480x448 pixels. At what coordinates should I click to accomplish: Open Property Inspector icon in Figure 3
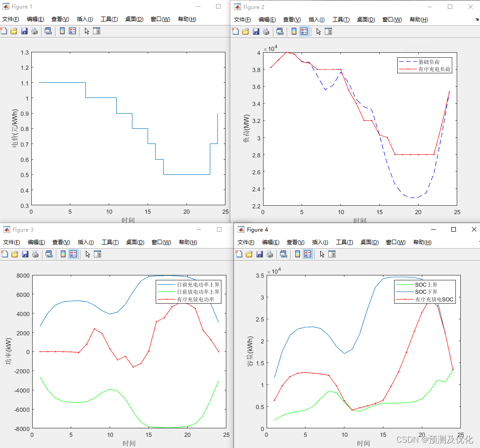[98, 254]
